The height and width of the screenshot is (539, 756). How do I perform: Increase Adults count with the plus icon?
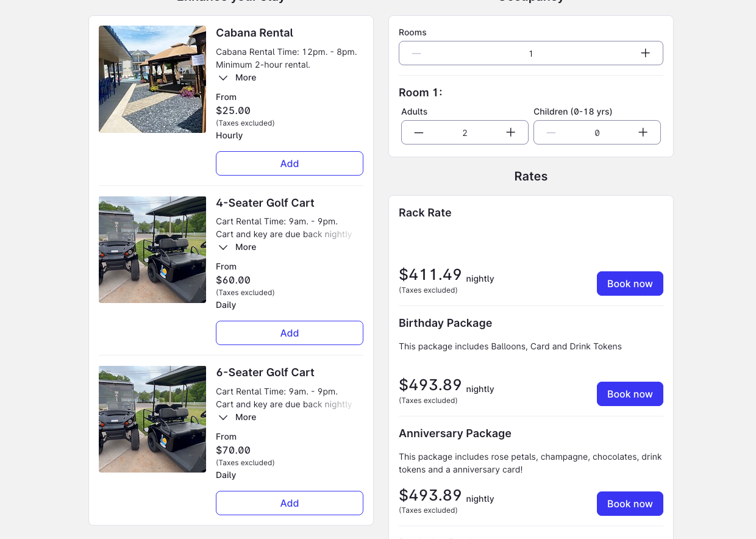(x=510, y=132)
